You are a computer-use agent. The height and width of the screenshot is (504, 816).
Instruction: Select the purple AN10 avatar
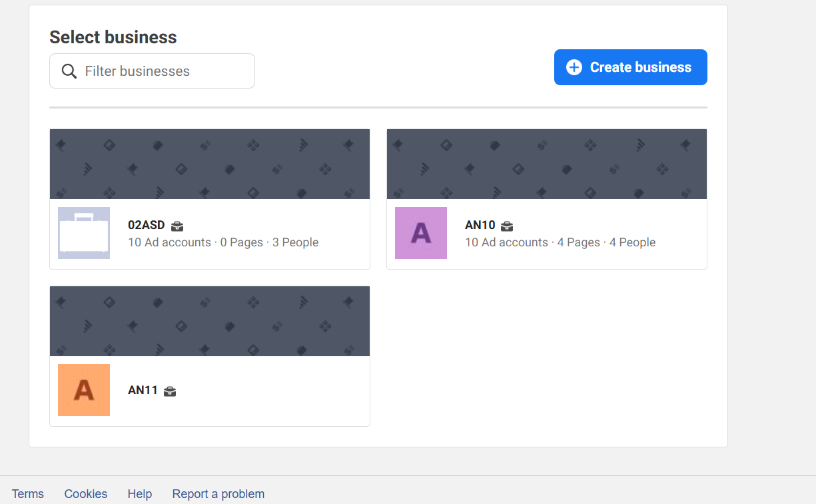pos(421,233)
